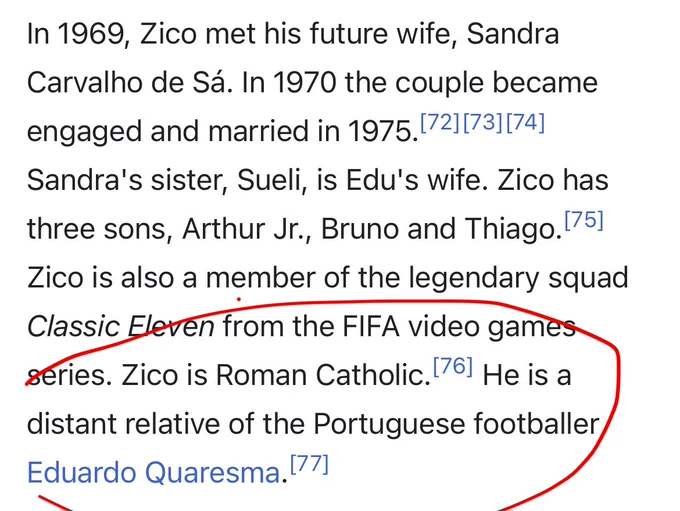This screenshot has height=511, width=680.
Task: Open citation reference 72
Action: click(440, 122)
